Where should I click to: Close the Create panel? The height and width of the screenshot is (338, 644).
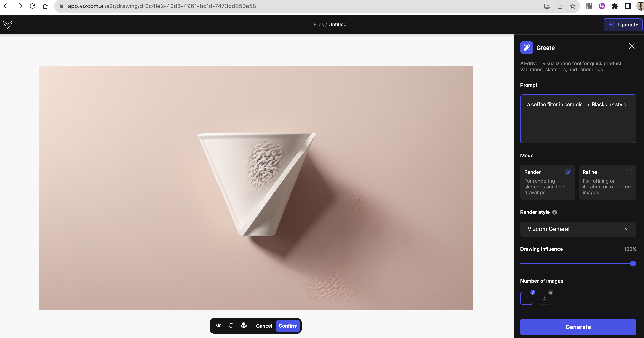pos(632,46)
